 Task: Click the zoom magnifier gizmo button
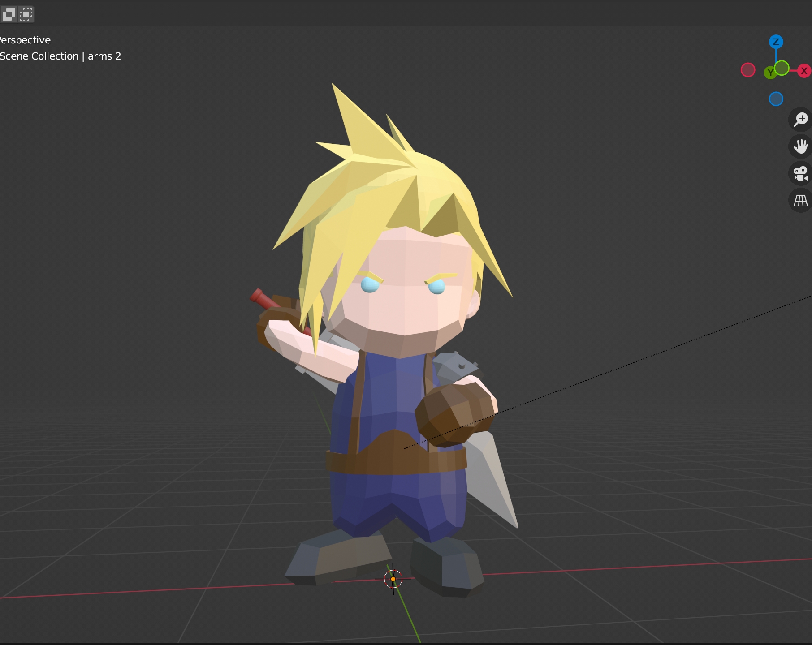point(800,120)
